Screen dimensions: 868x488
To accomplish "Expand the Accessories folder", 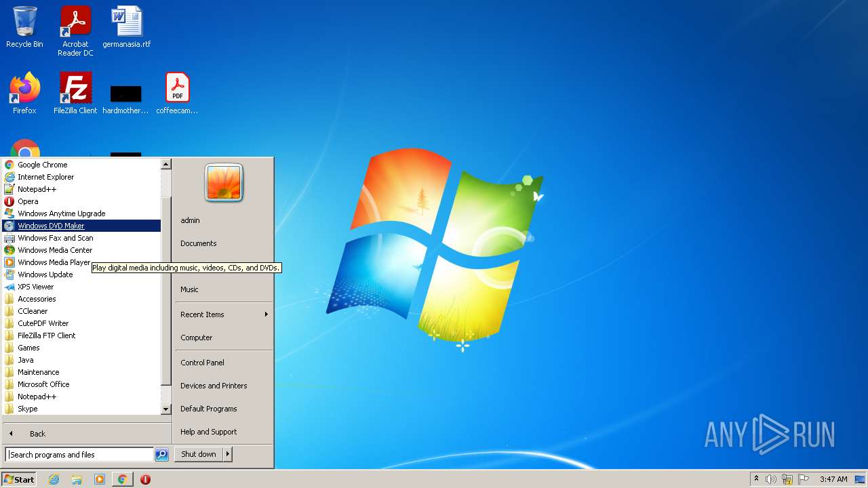I will (81, 299).
